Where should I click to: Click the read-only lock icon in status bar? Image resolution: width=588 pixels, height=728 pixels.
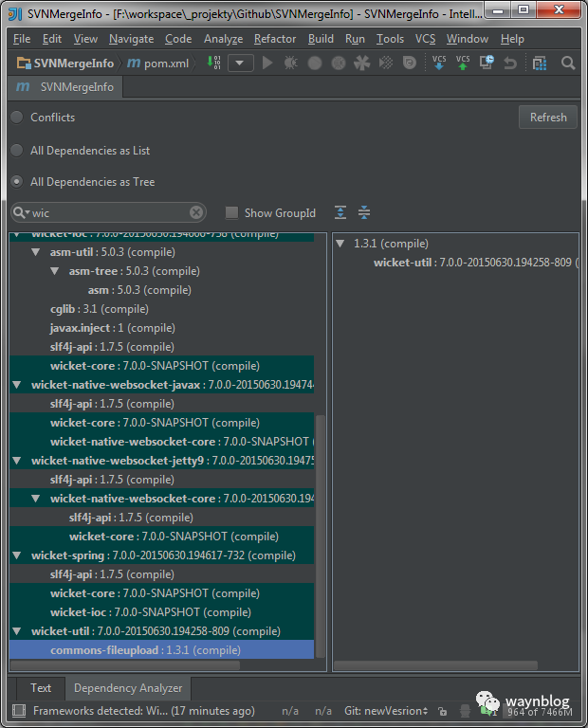tap(443, 711)
